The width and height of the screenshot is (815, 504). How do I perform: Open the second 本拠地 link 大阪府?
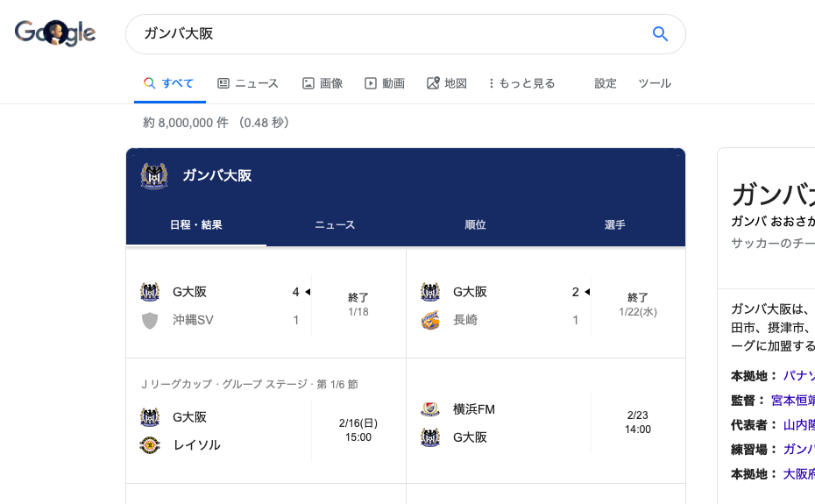coord(799,474)
